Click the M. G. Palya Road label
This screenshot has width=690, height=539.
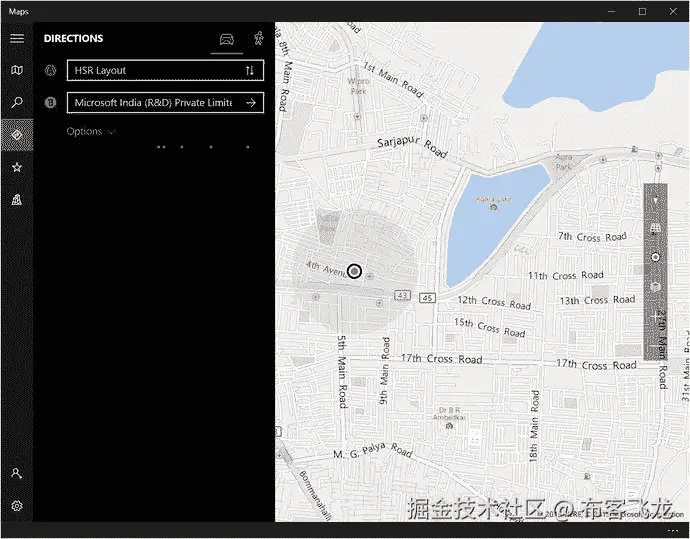click(373, 450)
